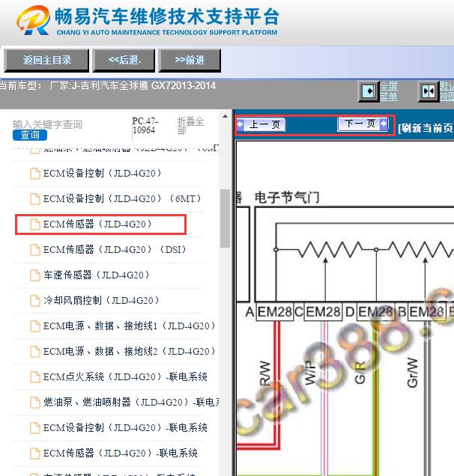Select the highlighted ECM传感器（JLD-4G20） item

coord(100,225)
